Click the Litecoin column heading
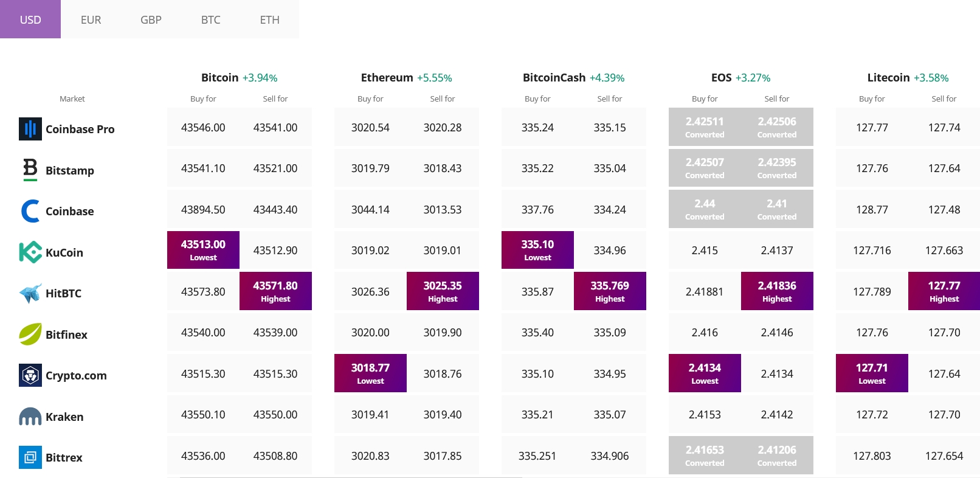This screenshot has width=980, height=478. [888, 77]
